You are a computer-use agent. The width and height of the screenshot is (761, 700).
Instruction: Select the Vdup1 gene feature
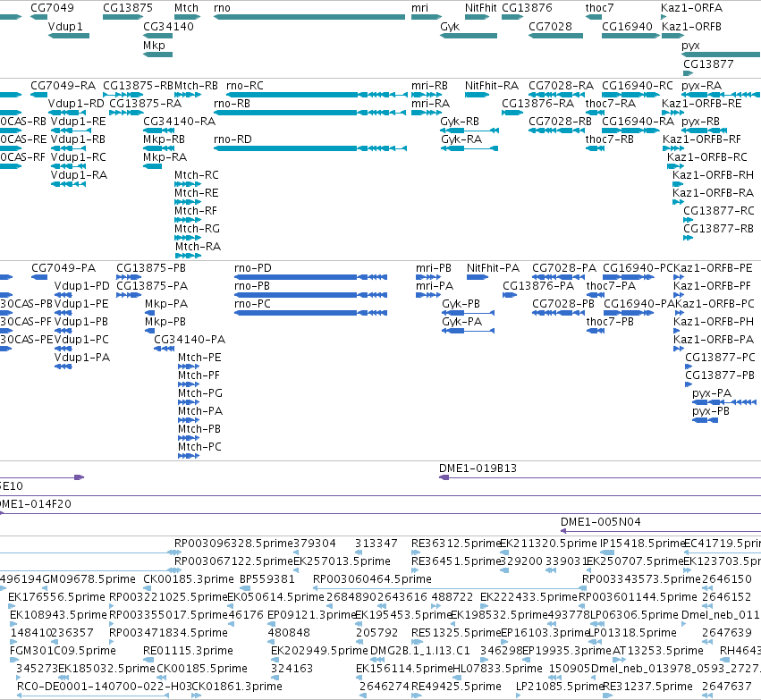[x=69, y=36]
